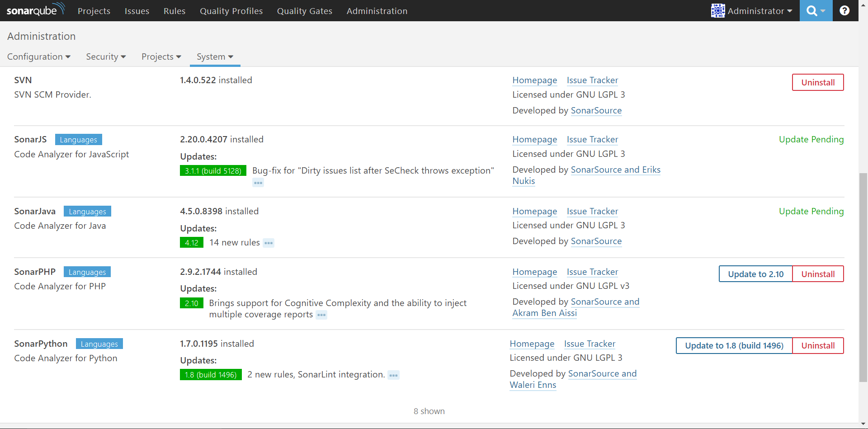Expand SonarJava 4.12 update details ellipsis

point(269,243)
